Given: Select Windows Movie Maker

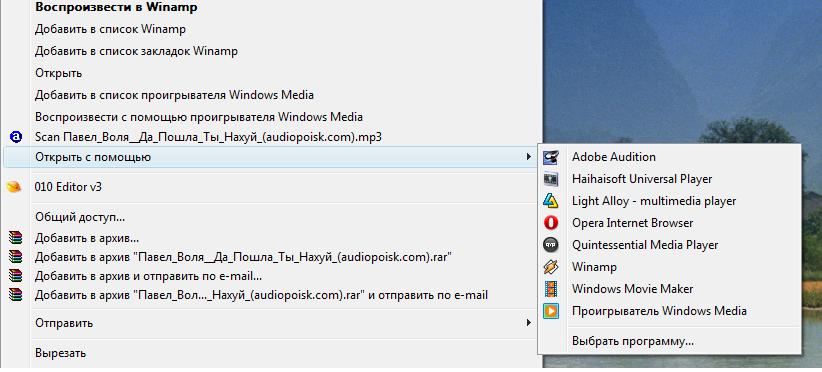Looking at the screenshot, I should [x=632, y=289].
